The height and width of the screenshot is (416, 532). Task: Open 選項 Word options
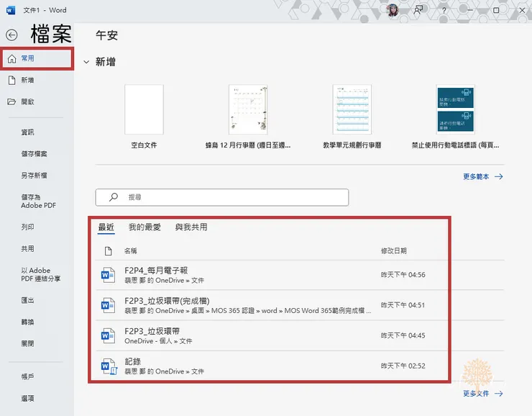[27, 398]
